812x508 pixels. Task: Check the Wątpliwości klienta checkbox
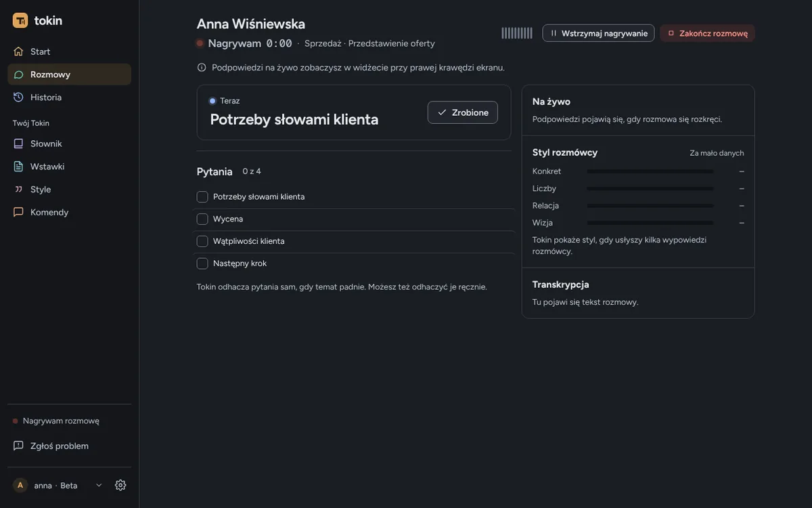[x=202, y=241]
